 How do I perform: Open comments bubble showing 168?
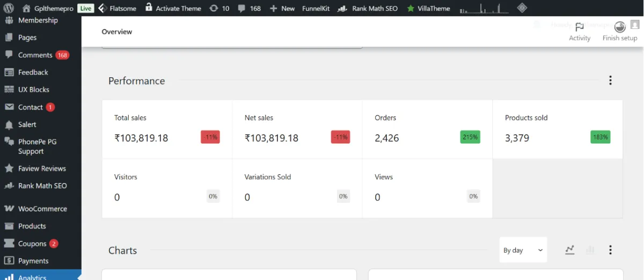[249, 8]
